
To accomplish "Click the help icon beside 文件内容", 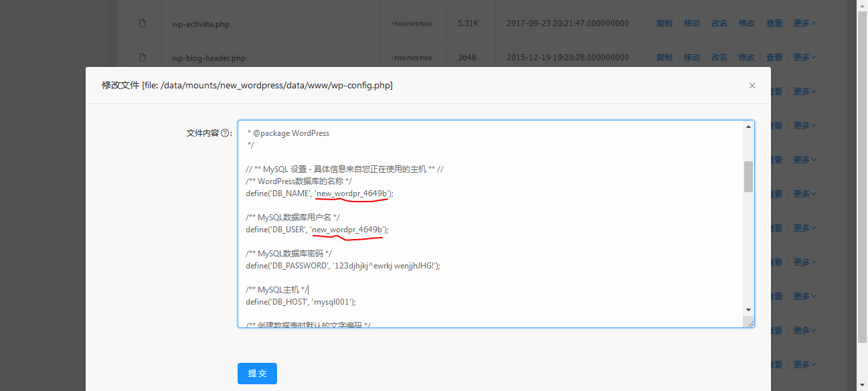I will click(225, 133).
